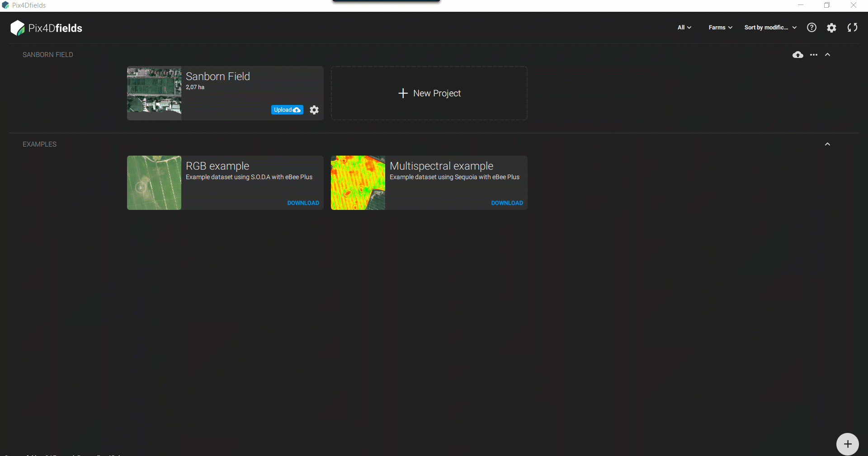Click the sync refresh arrows icon
868x456 pixels.
pos(852,28)
